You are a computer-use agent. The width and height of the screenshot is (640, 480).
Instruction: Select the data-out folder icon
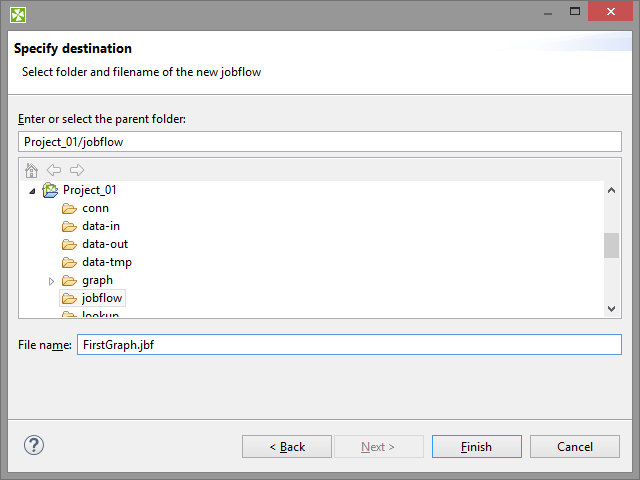tap(69, 244)
